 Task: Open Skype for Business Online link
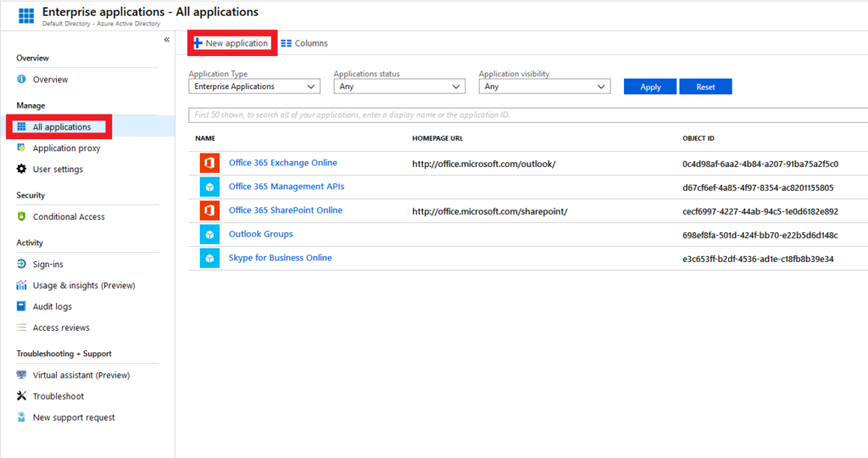tap(280, 258)
